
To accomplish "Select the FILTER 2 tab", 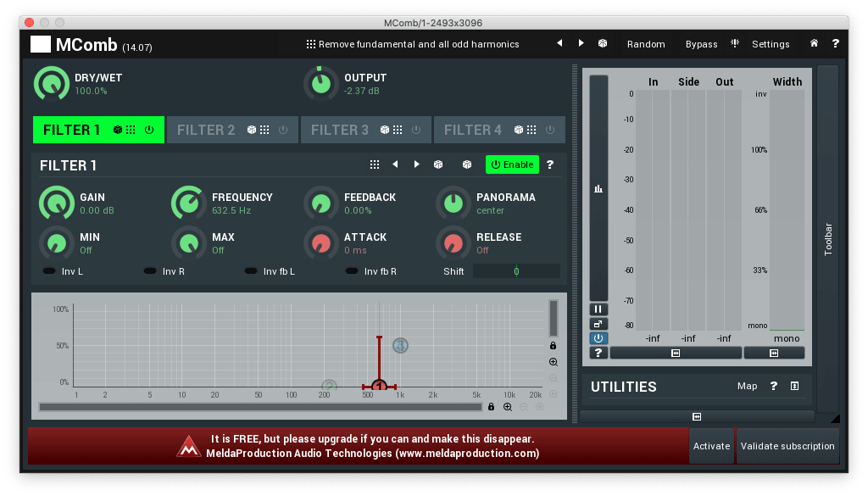I will point(232,130).
